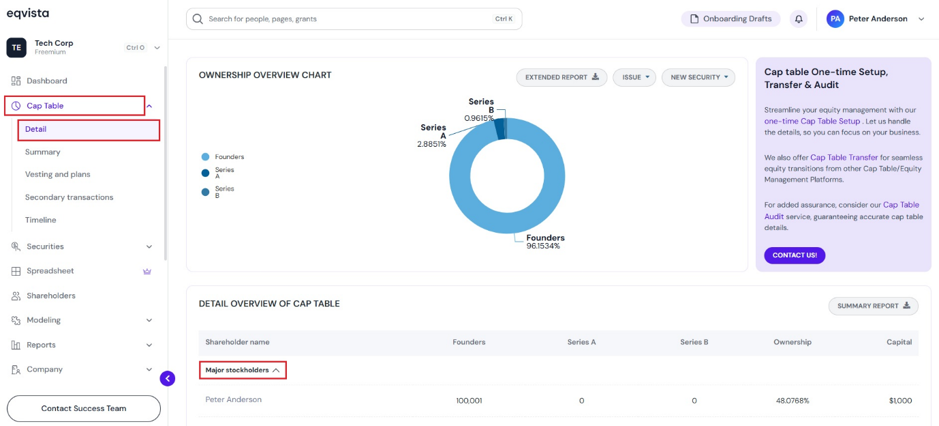Click the Summary Report button
Image resolution: width=939 pixels, height=426 pixels.
(873, 306)
